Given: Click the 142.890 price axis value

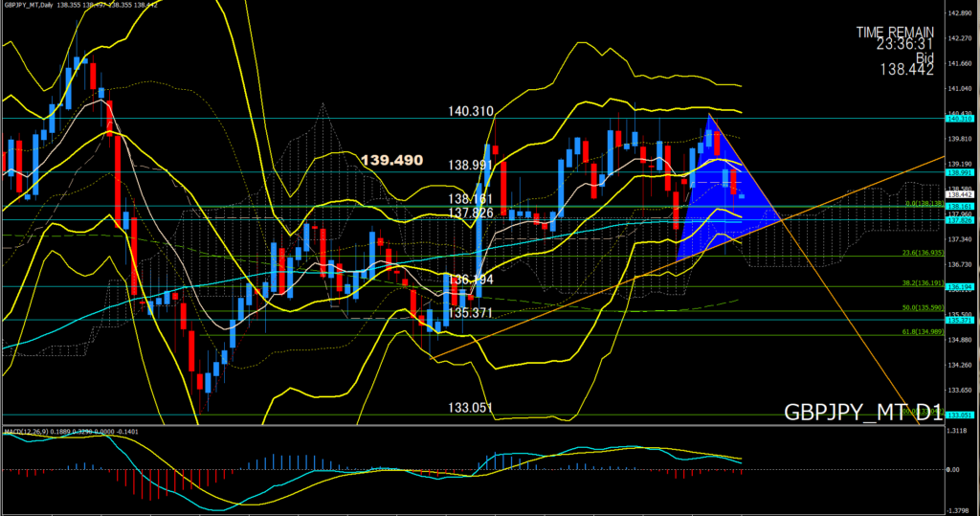Looking at the screenshot, I should (x=960, y=13).
